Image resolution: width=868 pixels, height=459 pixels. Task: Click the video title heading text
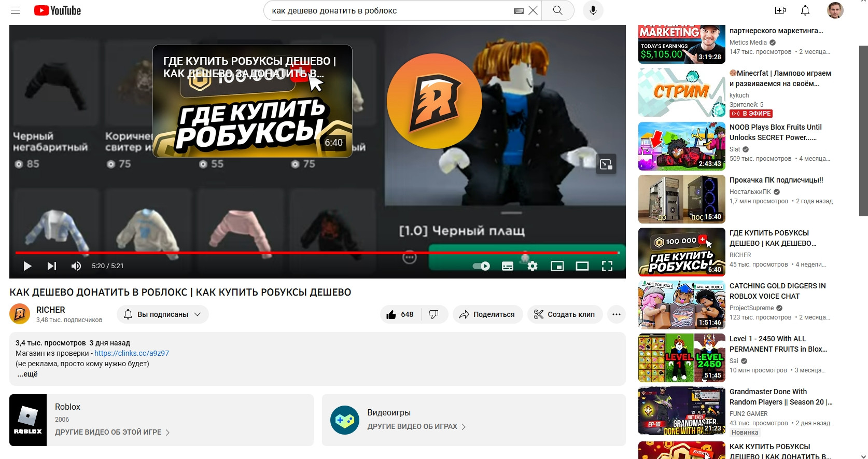tap(180, 293)
